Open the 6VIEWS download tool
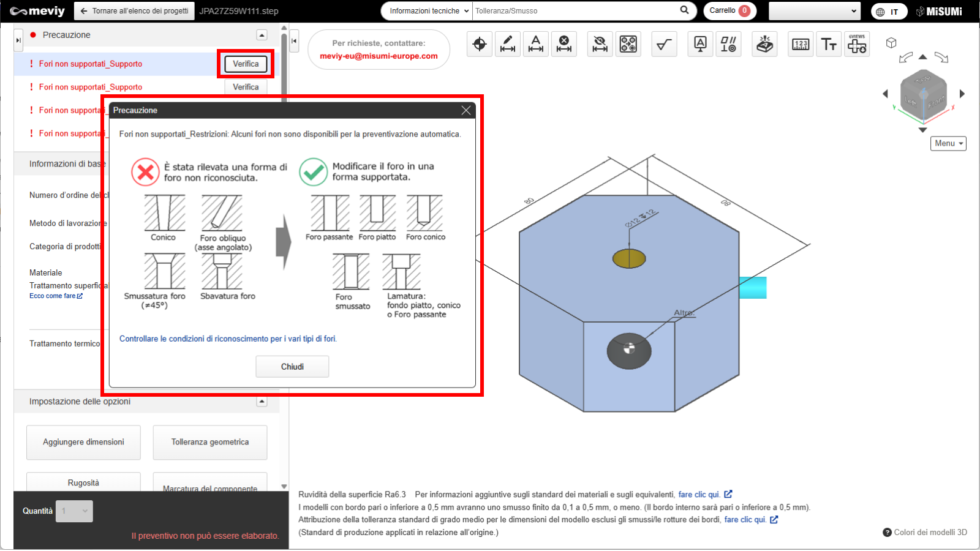980x551 pixels. 857,44
